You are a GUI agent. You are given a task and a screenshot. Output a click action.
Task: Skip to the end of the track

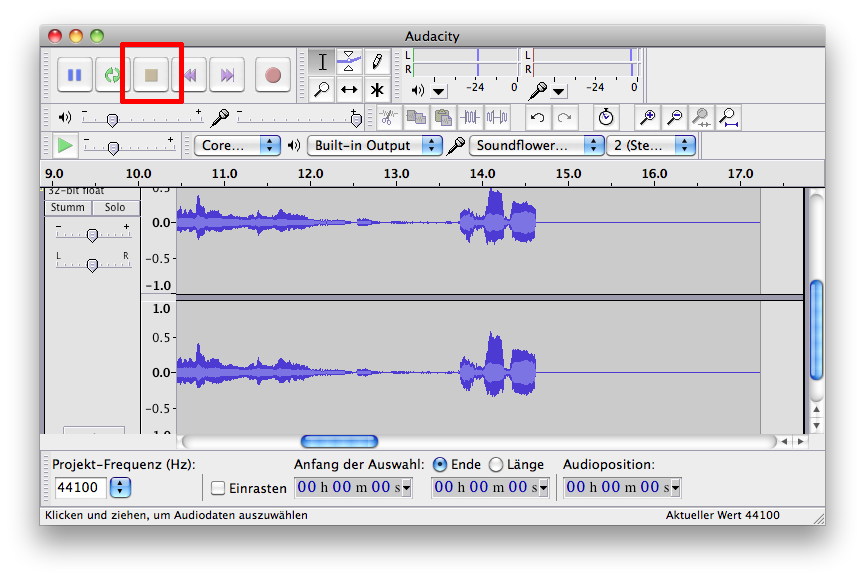coord(227,74)
